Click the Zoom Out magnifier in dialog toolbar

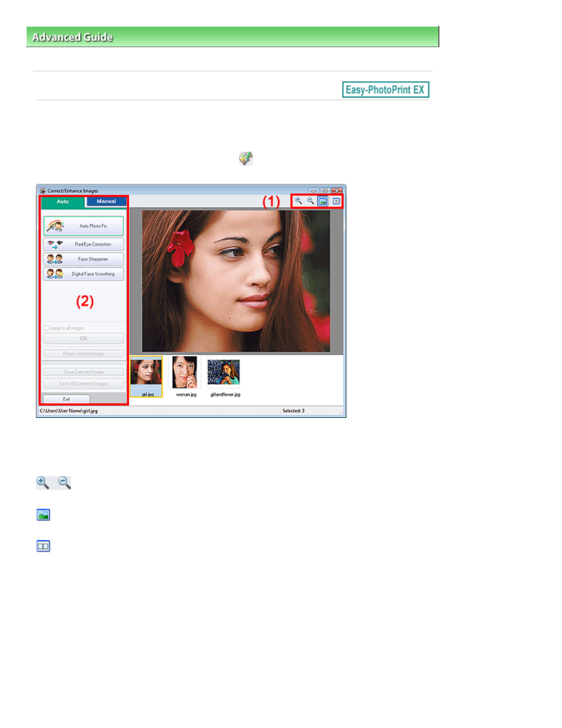[x=311, y=201]
